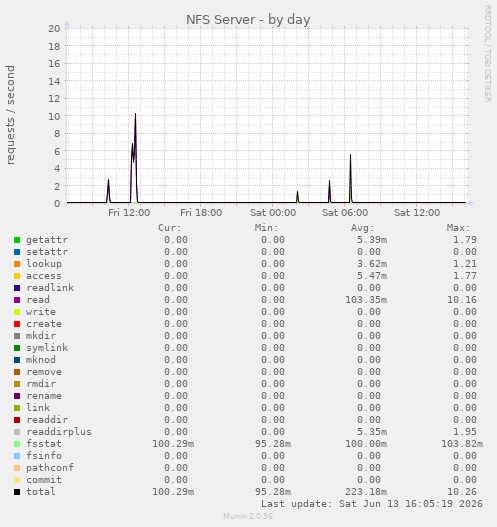The height and width of the screenshot is (527, 497).
Task: Click the 'Last update' timestamp line
Action: click(372, 504)
